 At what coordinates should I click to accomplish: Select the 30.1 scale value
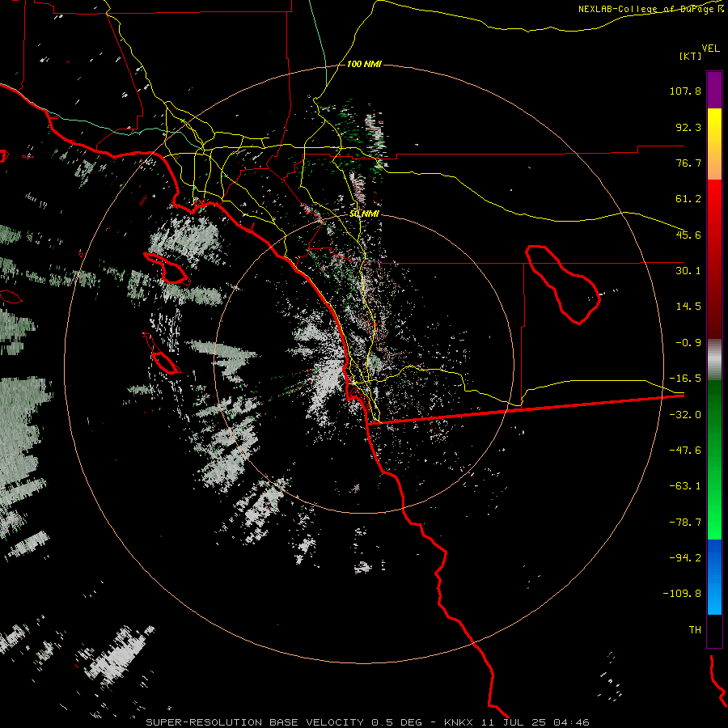pyautogui.click(x=688, y=271)
